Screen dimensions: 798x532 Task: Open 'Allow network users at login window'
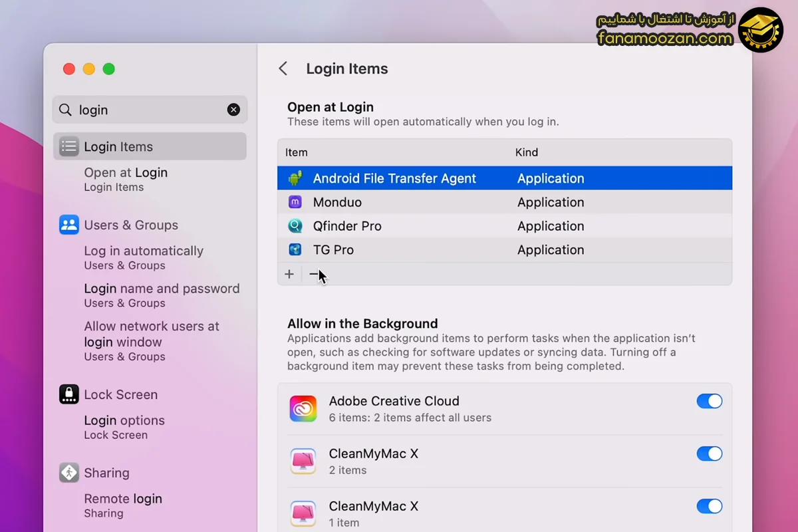pyautogui.click(x=152, y=341)
